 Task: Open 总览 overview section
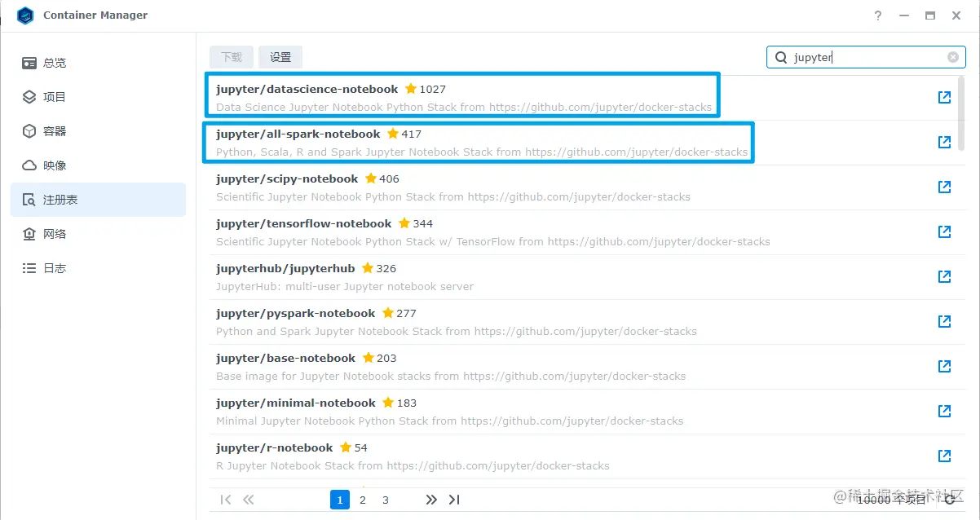[98, 63]
